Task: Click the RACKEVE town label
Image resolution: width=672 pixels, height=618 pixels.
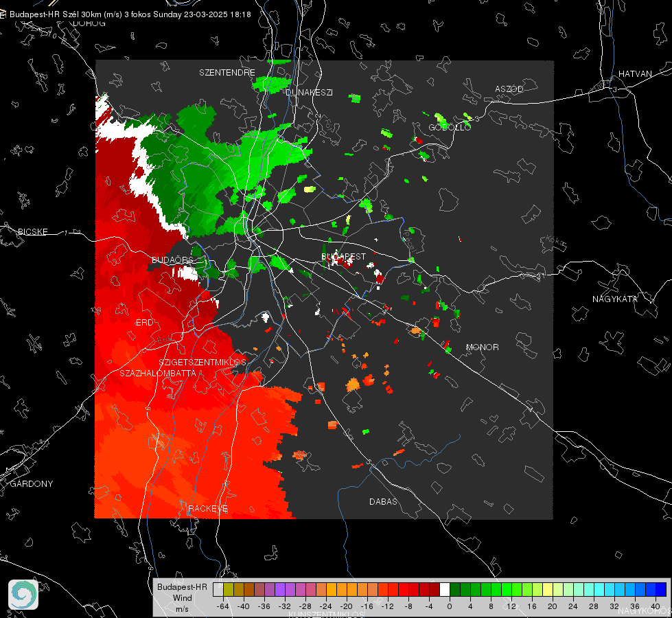Action: [x=208, y=509]
